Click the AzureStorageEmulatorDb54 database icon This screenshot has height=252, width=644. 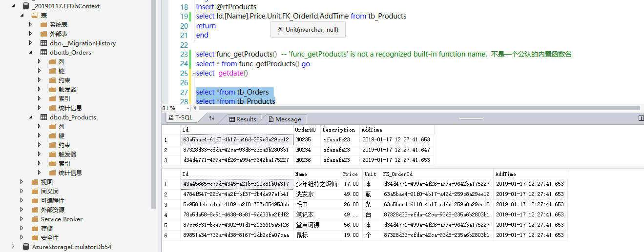point(26,247)
